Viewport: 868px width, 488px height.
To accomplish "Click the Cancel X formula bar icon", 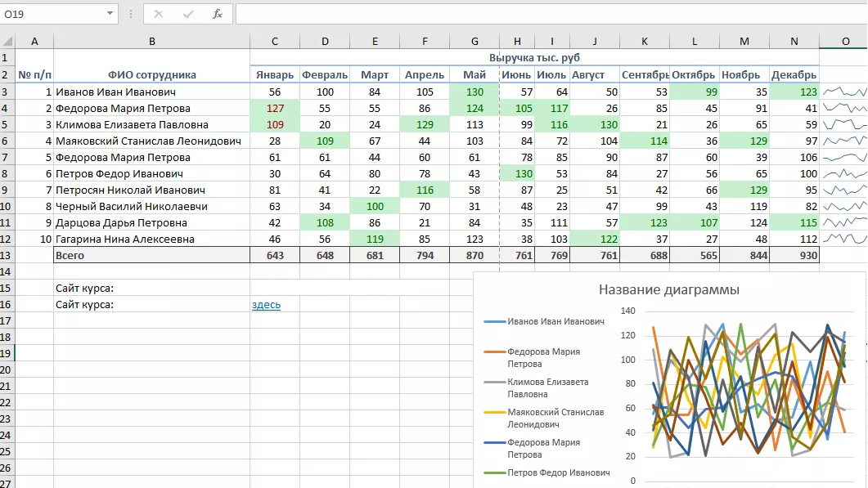I will (x=159, y=14).
